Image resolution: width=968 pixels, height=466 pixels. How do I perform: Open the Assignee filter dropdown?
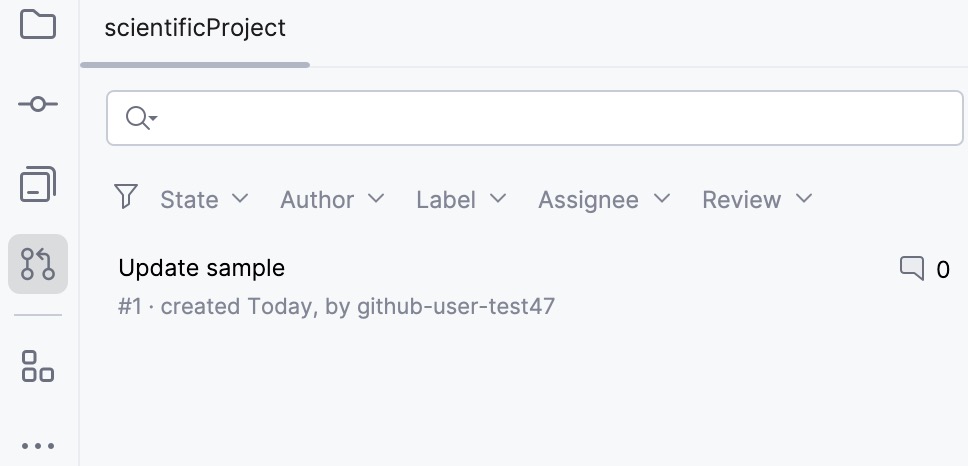(x=604, y=200)
